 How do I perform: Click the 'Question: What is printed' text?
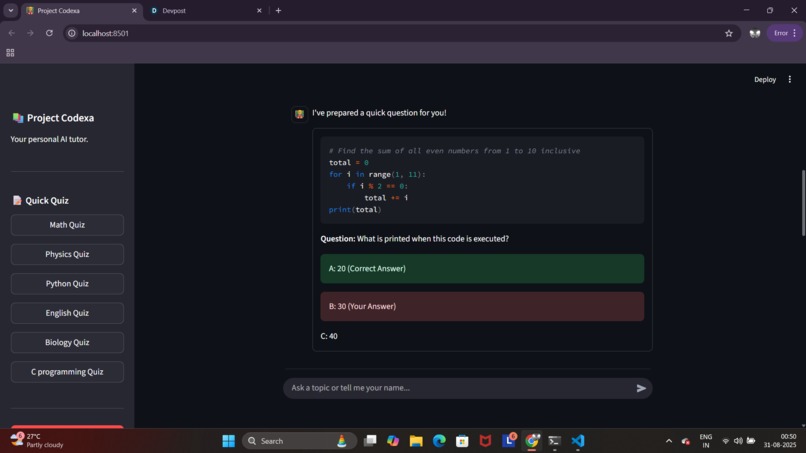point(414,239)
